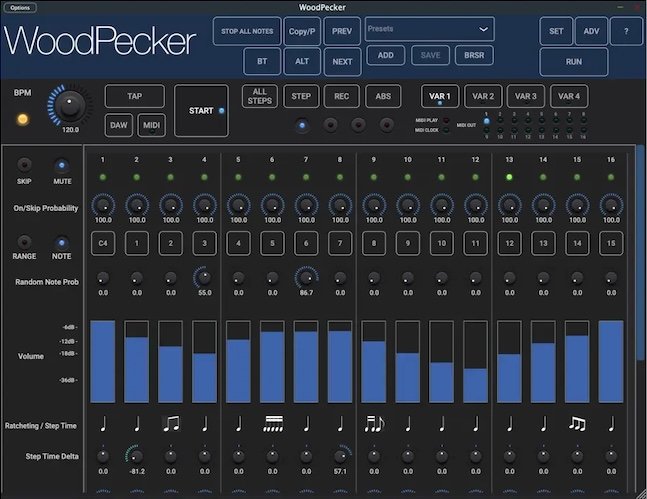The image size is (647, 499).
Task: Switch to VAR 1 variation
Action: (440, 96)
